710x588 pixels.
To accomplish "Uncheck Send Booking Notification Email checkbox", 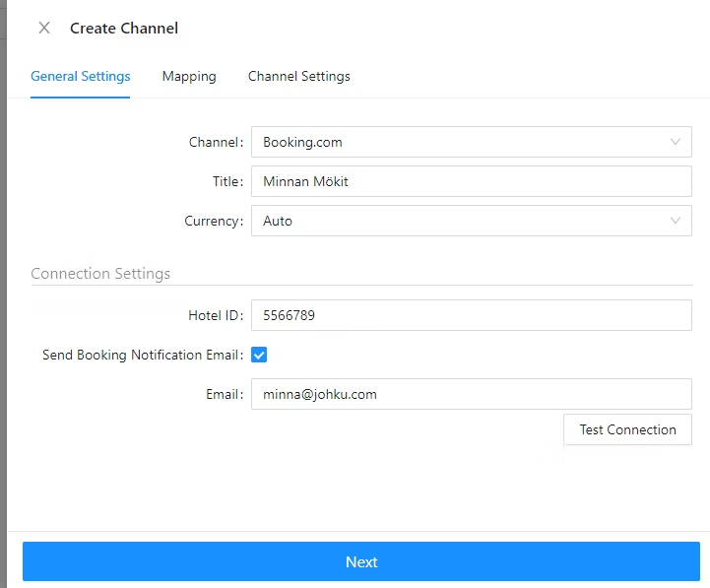I will [x=259, y=355].
